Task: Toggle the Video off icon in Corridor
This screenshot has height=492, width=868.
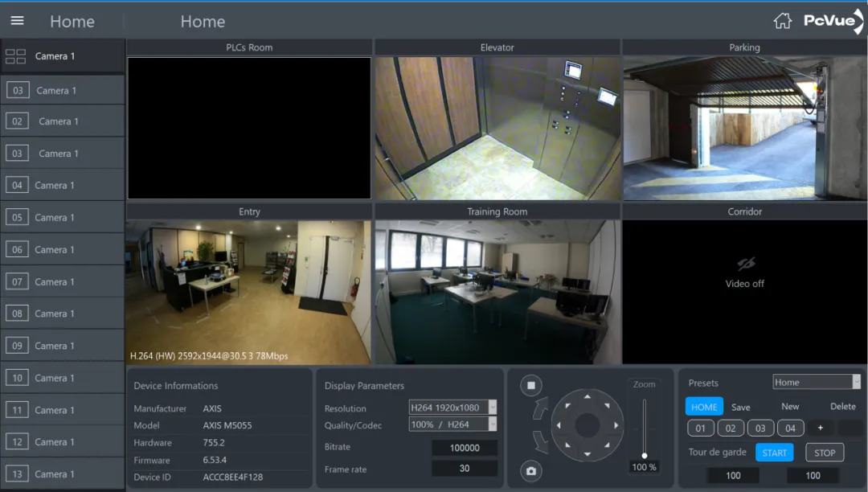Action: 745,264
